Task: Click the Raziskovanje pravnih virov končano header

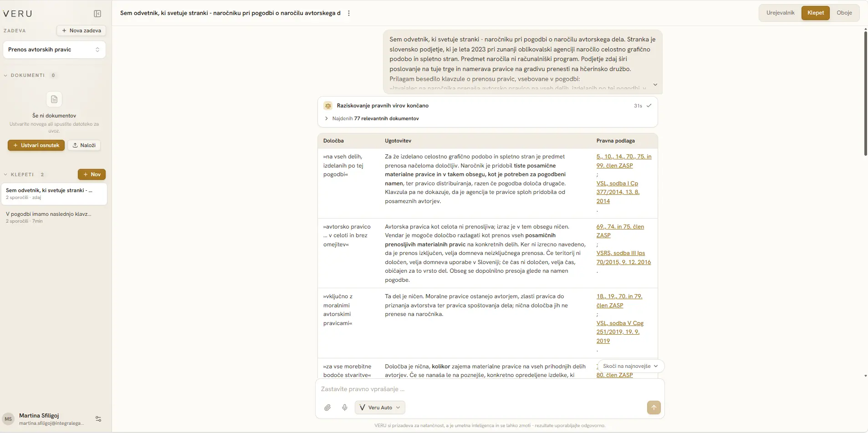Action: 487,106
